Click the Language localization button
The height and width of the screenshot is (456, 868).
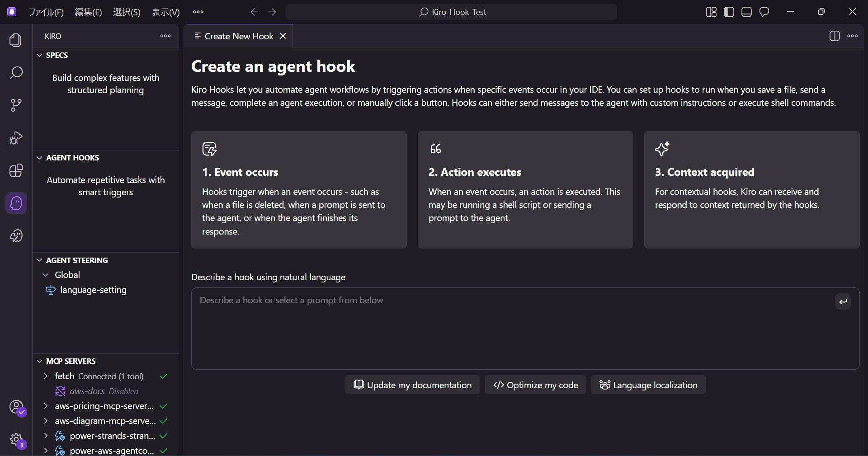(x=648, y=385)
